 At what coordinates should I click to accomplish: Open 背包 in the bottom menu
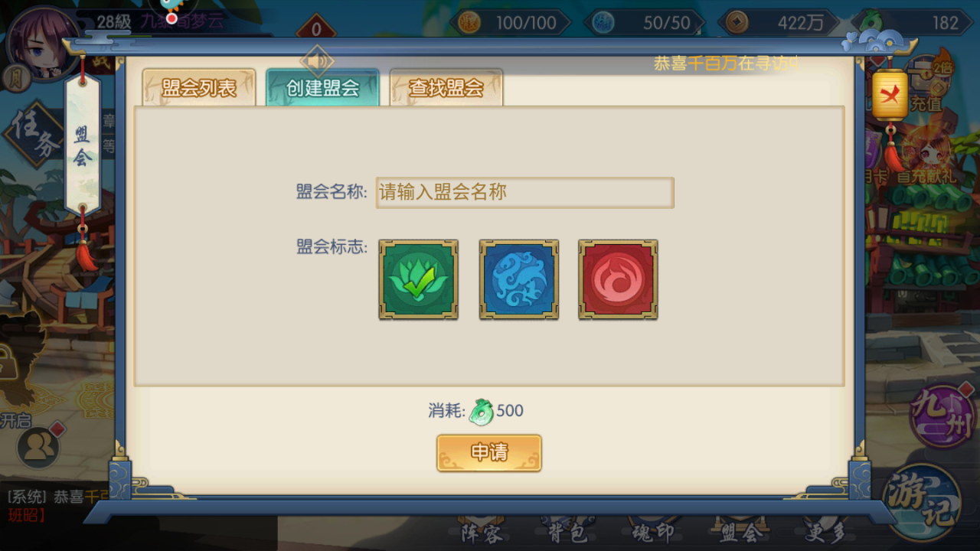(567, 532)
